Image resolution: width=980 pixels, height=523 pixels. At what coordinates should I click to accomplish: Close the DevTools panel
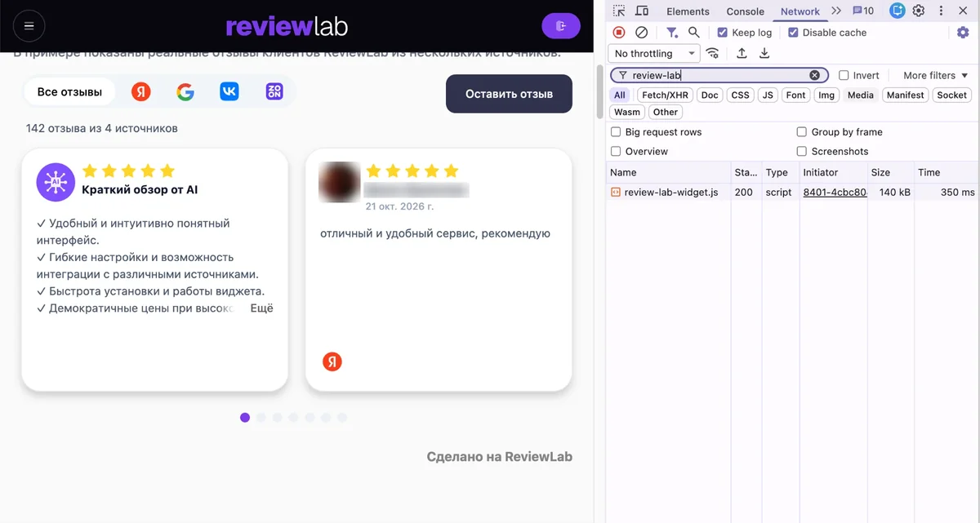coord(964,11)
